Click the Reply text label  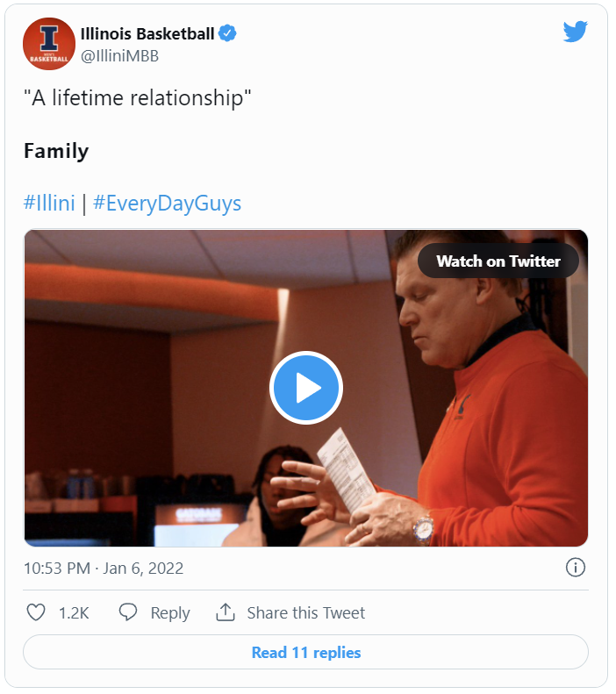[x=170, y=612]
